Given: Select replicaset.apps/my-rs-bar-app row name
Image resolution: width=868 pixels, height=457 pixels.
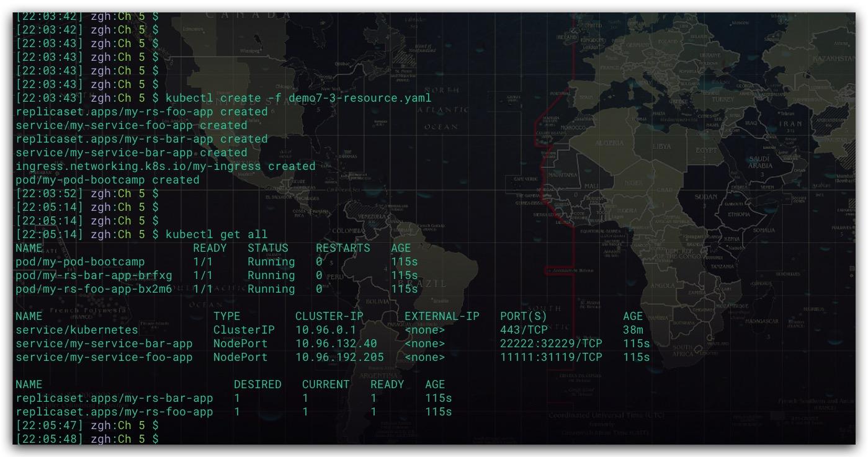Looking at the screenshot, I should (114, 398).
